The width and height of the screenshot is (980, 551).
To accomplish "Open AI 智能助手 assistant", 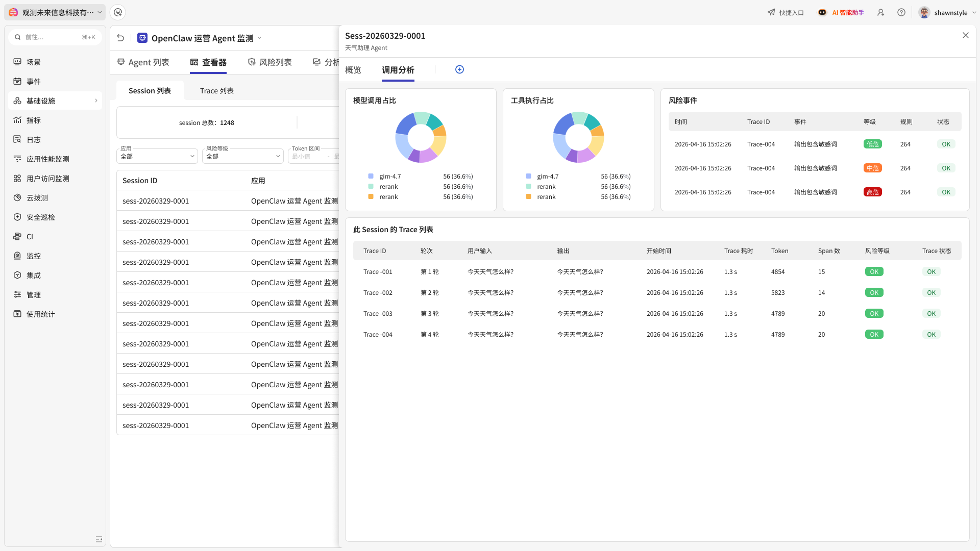I will coord(841,12).
